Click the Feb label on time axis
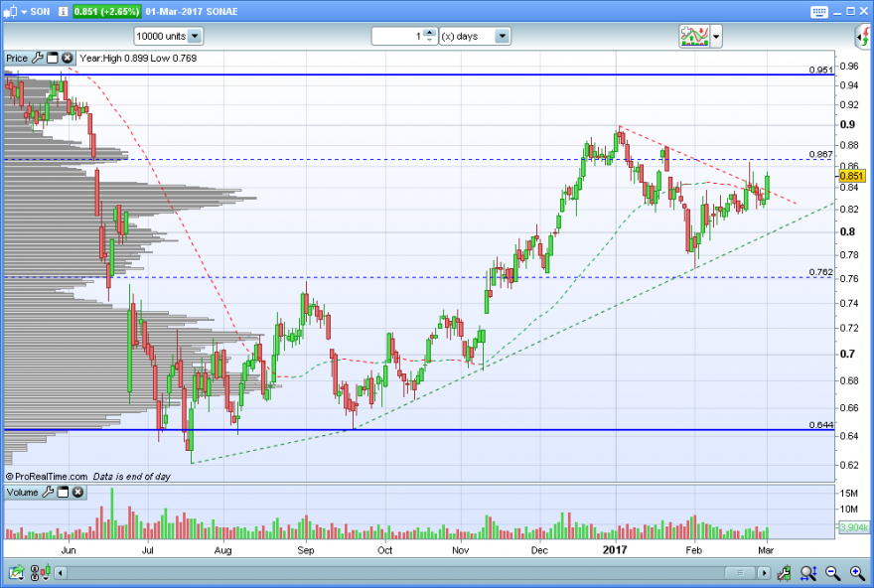This screenshot has height=588, width=874. (x=693, y=550)
